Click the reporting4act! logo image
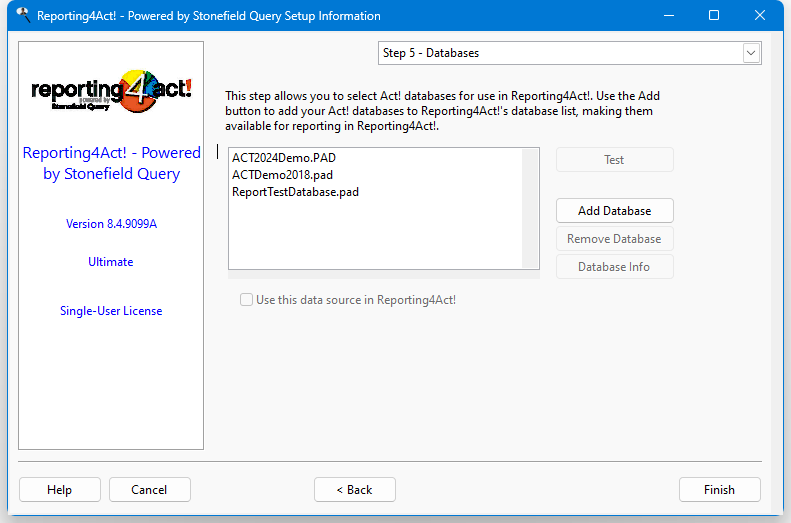This screenshot has height=523, width=791. (111, 91)
